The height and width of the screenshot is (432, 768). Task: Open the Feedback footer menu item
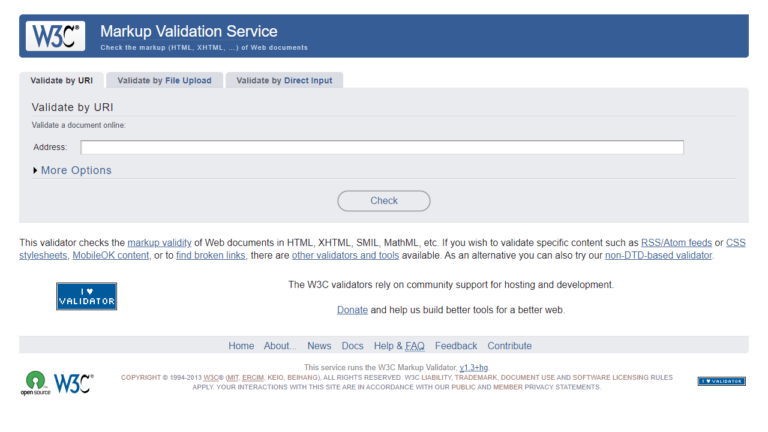(x=456, y=346)
